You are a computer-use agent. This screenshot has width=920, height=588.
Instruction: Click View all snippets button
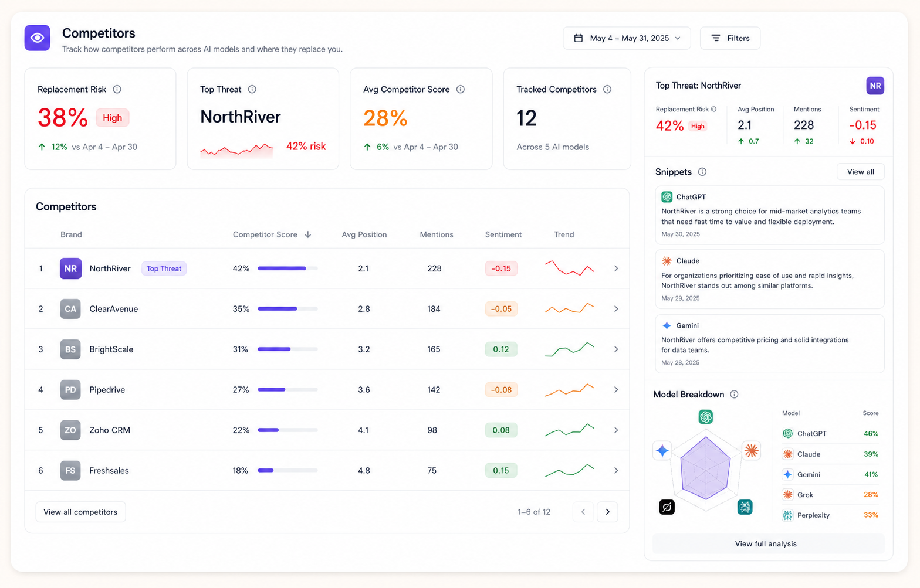pyautogui.click(x=860, y=172)
